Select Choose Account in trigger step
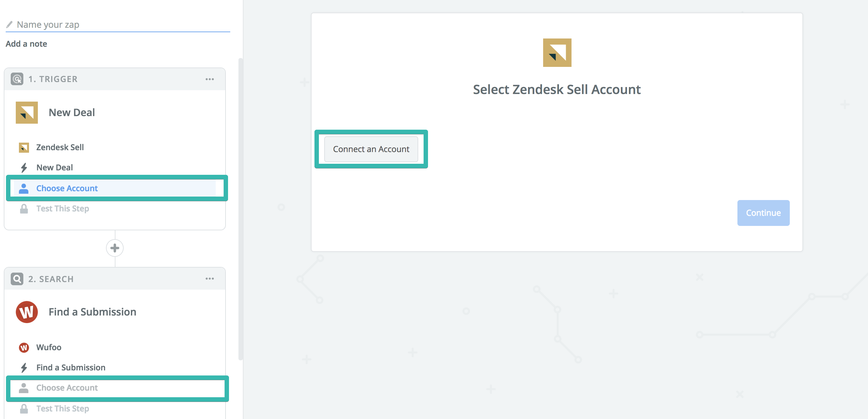 pyautogui.click(x=67, y=188)
